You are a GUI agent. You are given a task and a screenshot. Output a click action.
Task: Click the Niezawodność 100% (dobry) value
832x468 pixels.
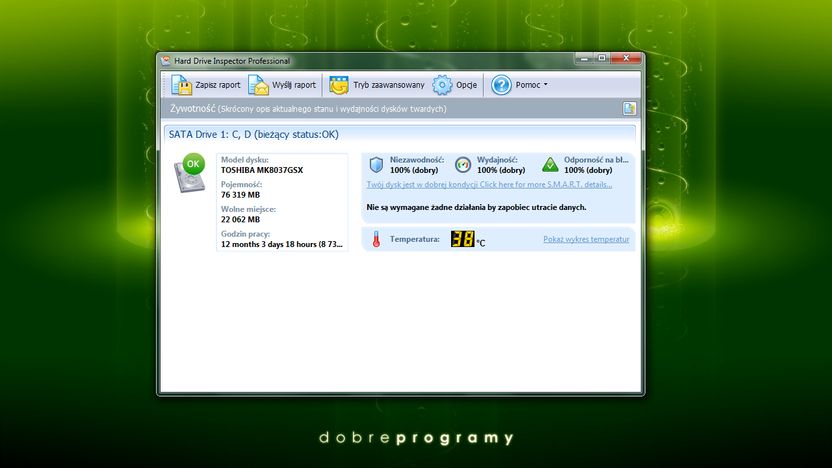pyautogui.click(x=414, y=170)
